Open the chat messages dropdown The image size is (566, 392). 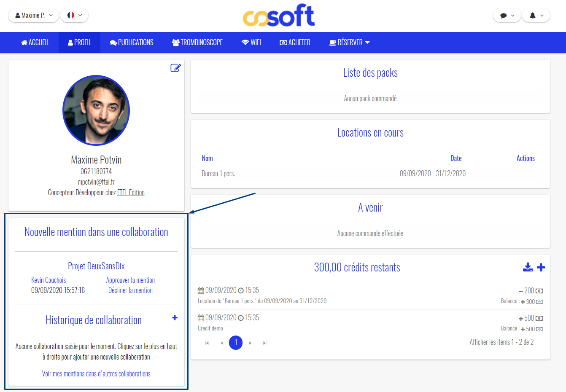click(x=507, y=16)
